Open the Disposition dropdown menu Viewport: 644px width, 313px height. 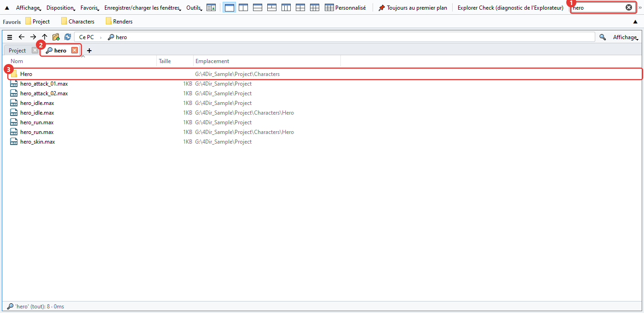(61, 8)
